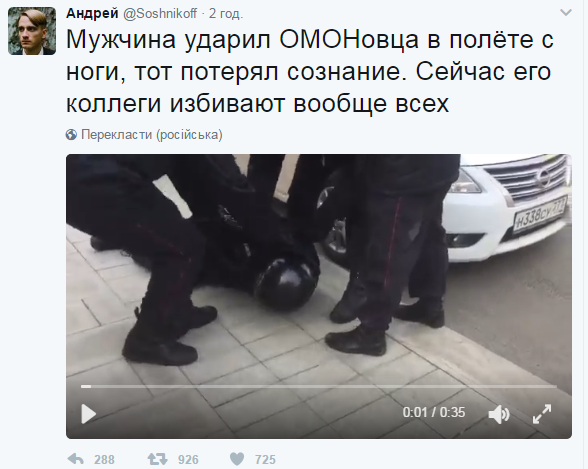Open the tweet options chevron menu
This screenshot has height=469, width=588.
click(566, 13)
